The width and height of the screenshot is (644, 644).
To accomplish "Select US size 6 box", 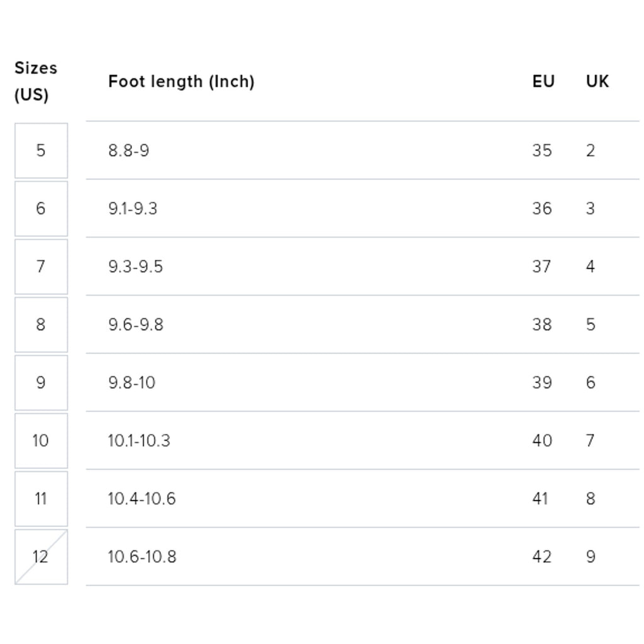I will [x=41, y=209].
